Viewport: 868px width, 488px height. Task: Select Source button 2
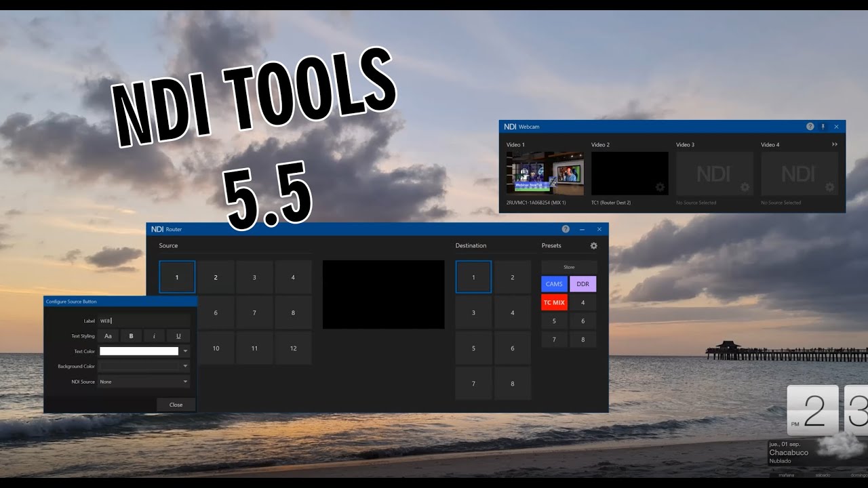coord(216,277)
